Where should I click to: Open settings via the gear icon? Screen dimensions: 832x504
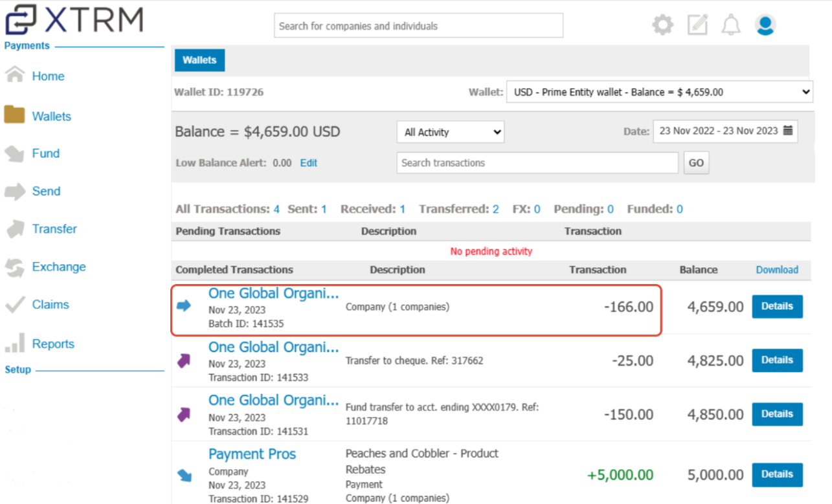(662, 25)
